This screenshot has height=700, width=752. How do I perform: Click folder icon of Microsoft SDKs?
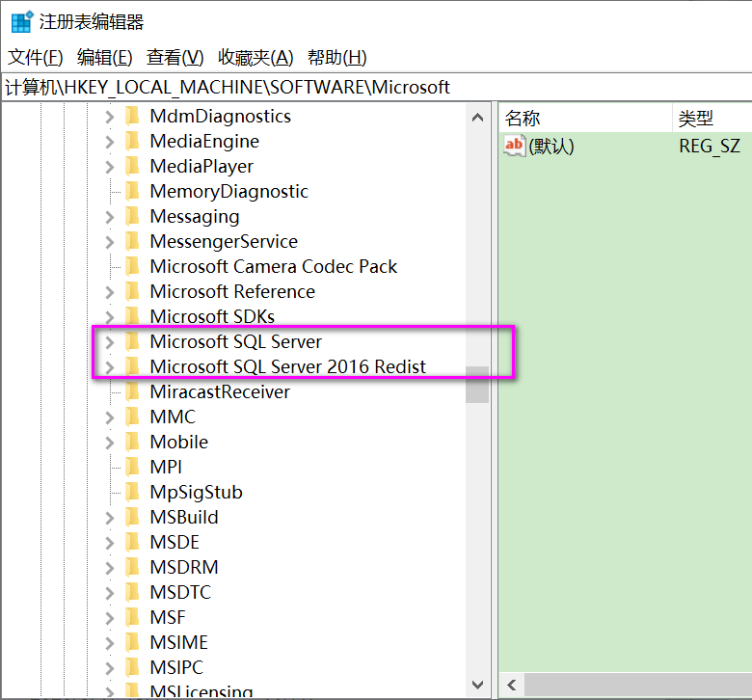pyautogui.click(x=132, y=316)
